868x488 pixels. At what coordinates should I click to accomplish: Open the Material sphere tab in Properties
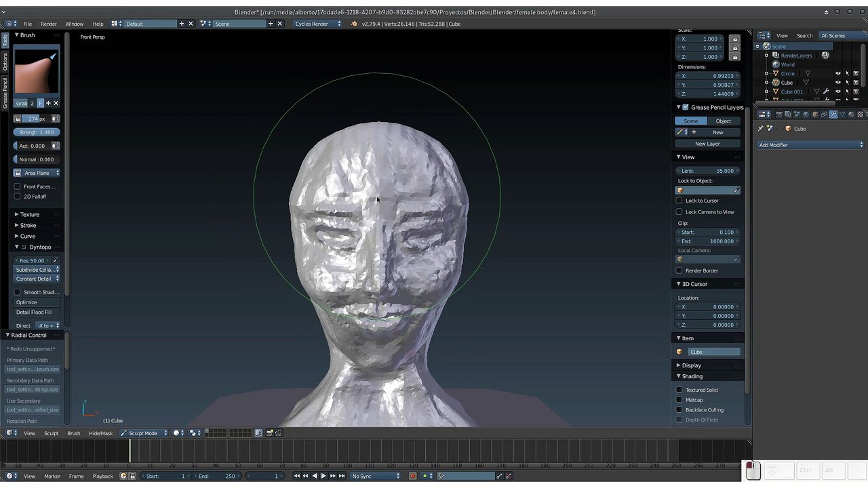(851, 114)
